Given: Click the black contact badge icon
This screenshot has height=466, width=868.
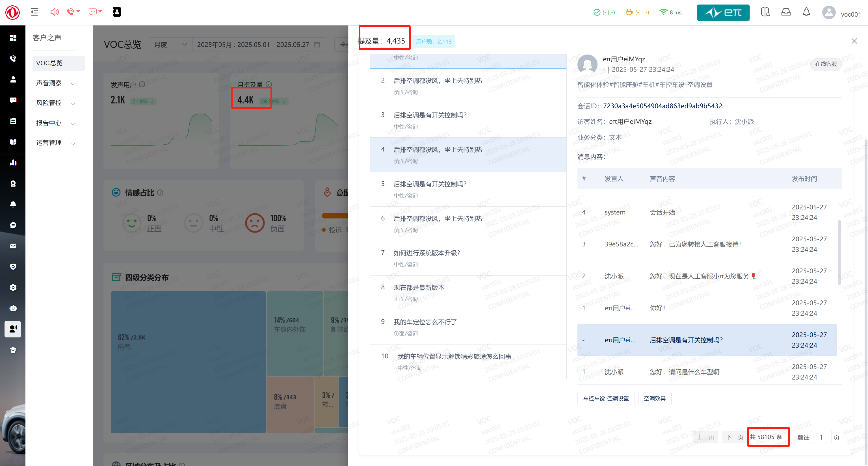Looking at the screenshot, I should point(116,12).
